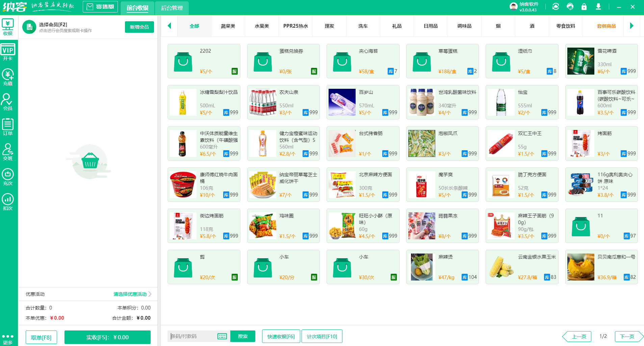This screenshot has width=644, height=346.
Task: Click the lock icon in the title bar
Action: 584,6
